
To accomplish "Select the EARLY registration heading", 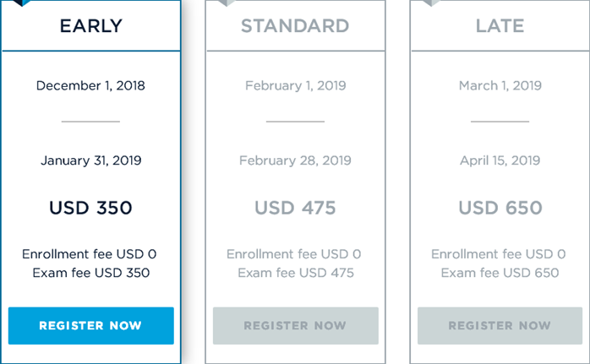I will point(90,26).
